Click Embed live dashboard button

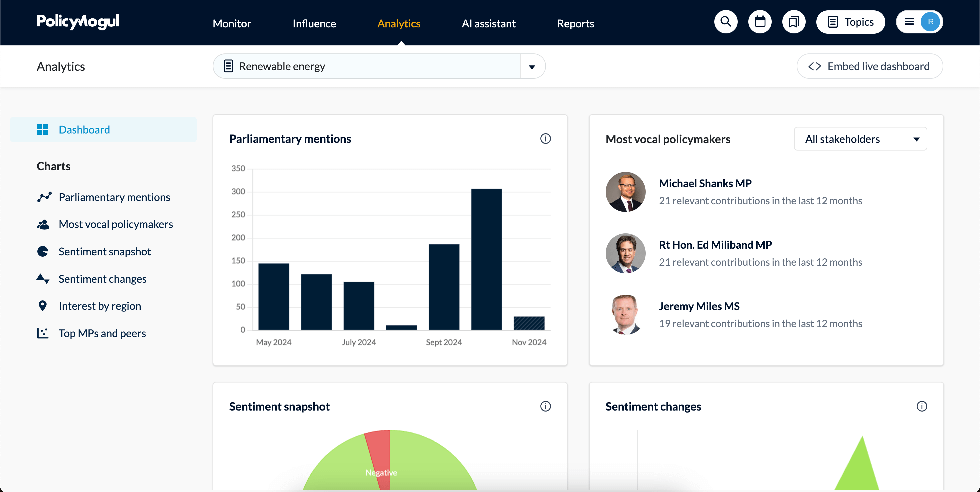pos(869,67)
